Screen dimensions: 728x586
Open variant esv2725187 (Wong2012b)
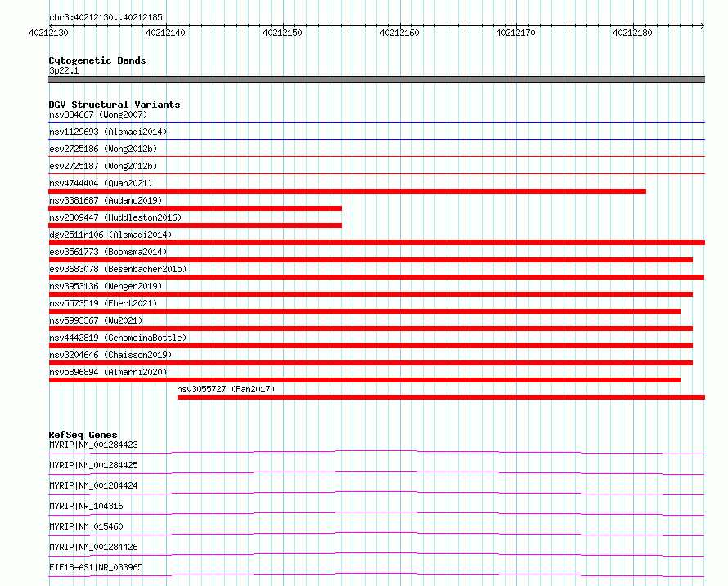point(103,166)
